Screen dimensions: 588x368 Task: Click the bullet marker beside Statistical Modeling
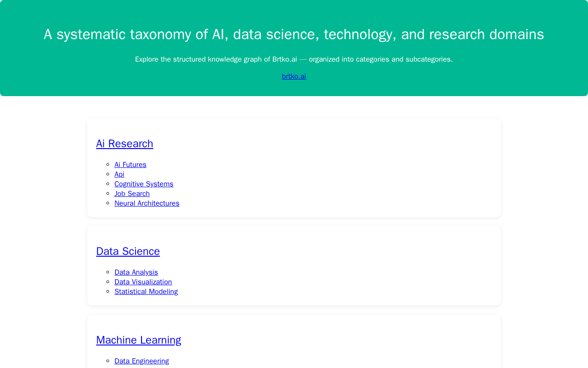pos(108,292)
